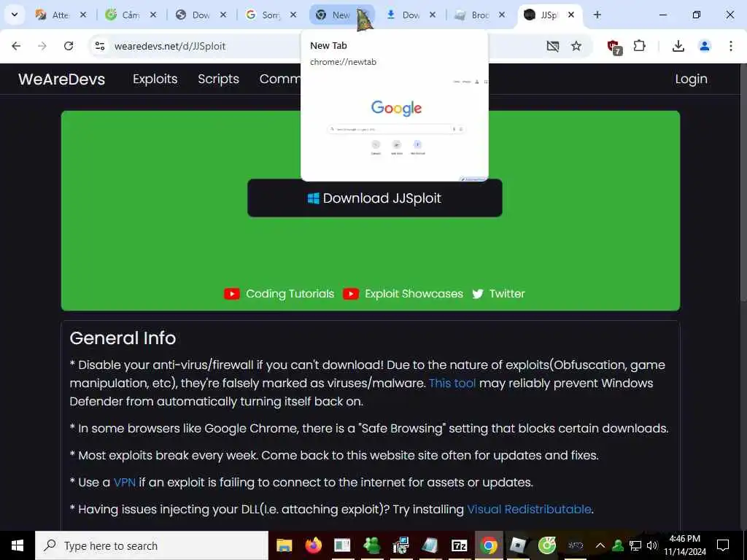Viewport: 747px width, 560px height.
Task: Reload the current page
Action: pyautogui.click(x=69, y=46)
